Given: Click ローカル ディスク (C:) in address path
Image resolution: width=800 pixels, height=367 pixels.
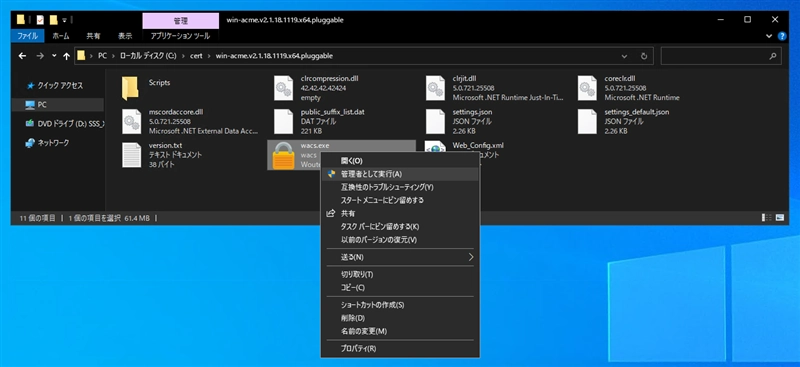Looking at the screenshot, I should pos(148,56).
